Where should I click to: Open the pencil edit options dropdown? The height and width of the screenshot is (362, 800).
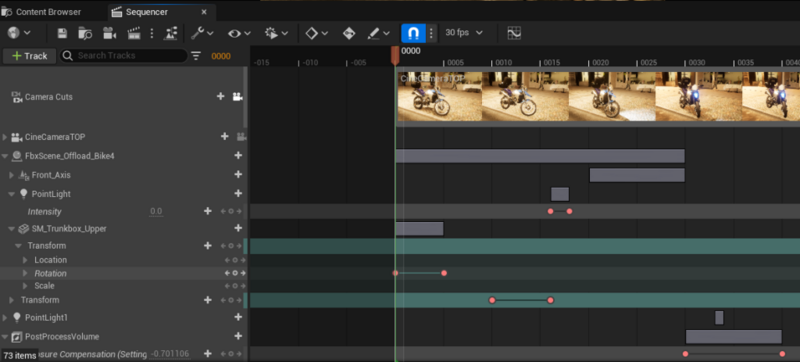(379, 34)
